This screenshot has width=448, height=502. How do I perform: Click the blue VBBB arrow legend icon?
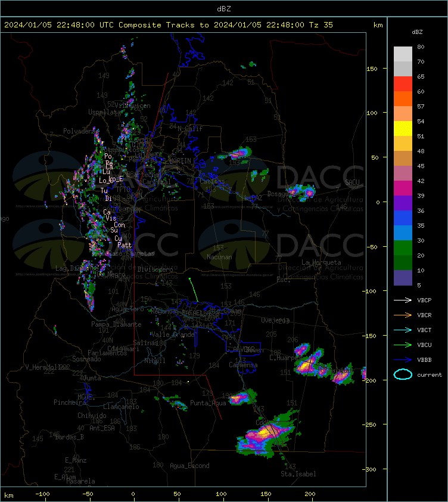(x=403, y=360)
